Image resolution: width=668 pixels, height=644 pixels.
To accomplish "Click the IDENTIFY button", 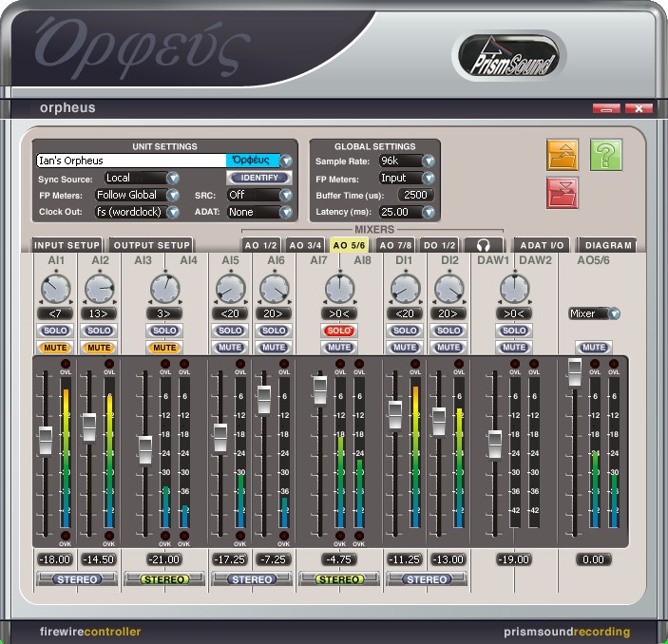I will tap(259, 178).
